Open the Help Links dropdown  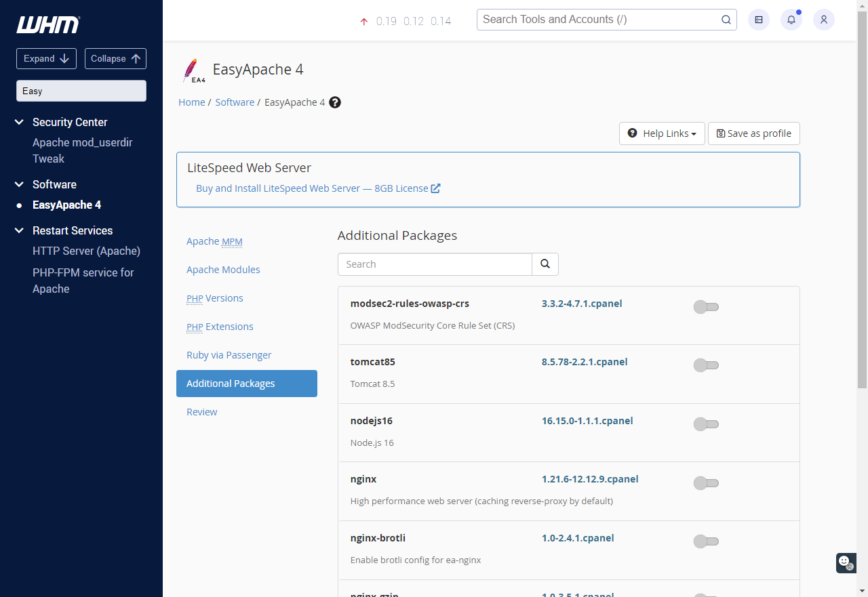click(662, 133)
